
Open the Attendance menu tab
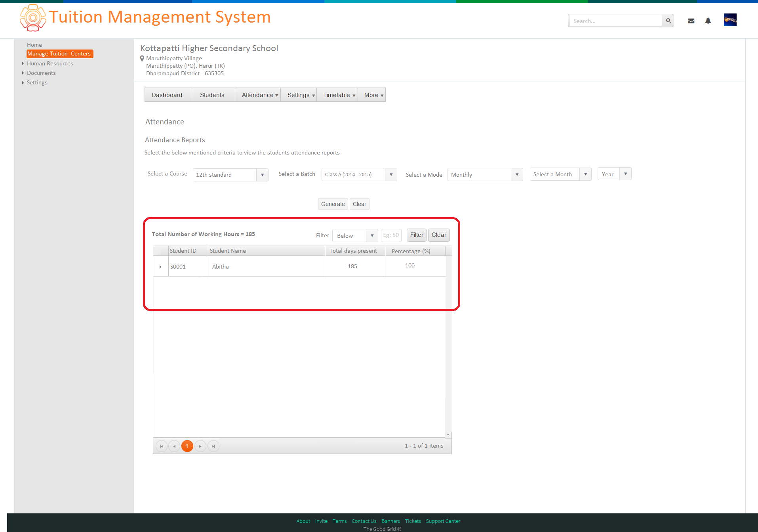(258, 95)
